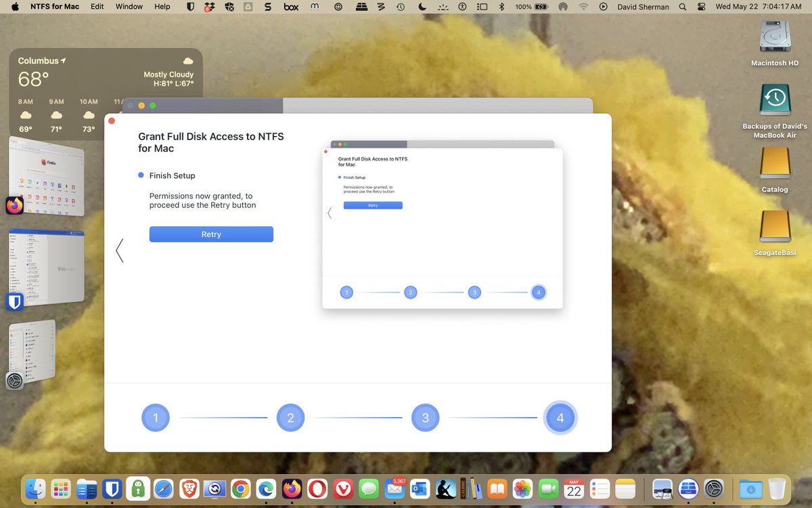This screenshot has width=812, height=508.
Task: Open Calendar showing May 22 in Dock
Action: click(x=574, y=489)
